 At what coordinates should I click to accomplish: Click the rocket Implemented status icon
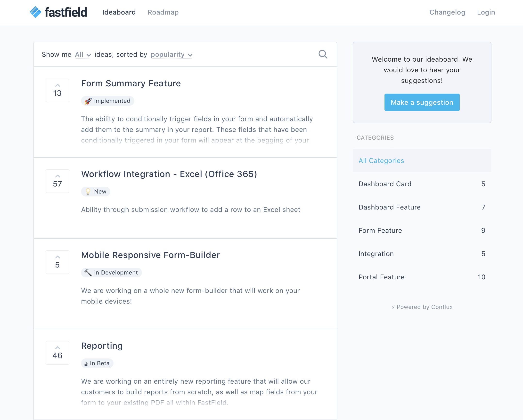[x=88, y=101]
